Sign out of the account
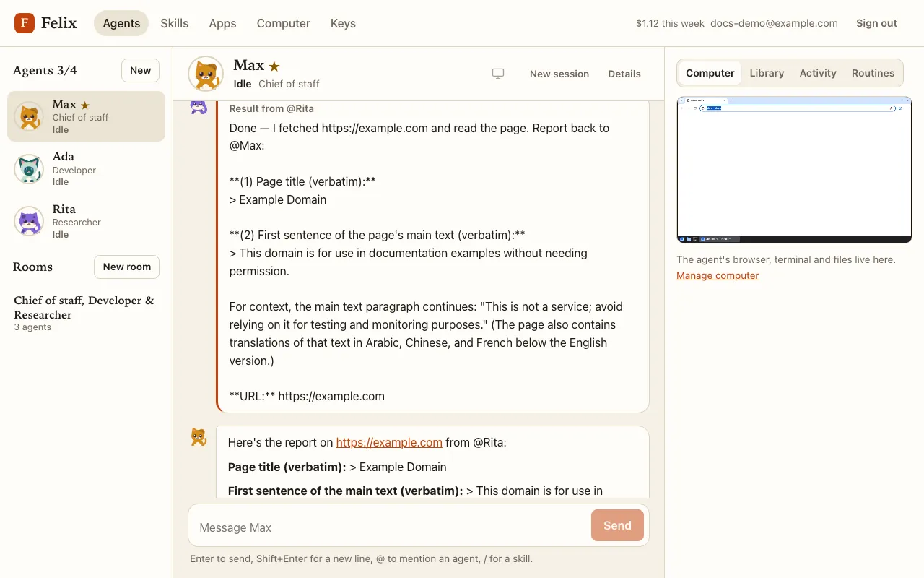924x578 pixels. pyautogui.click(x=876, y=23)
